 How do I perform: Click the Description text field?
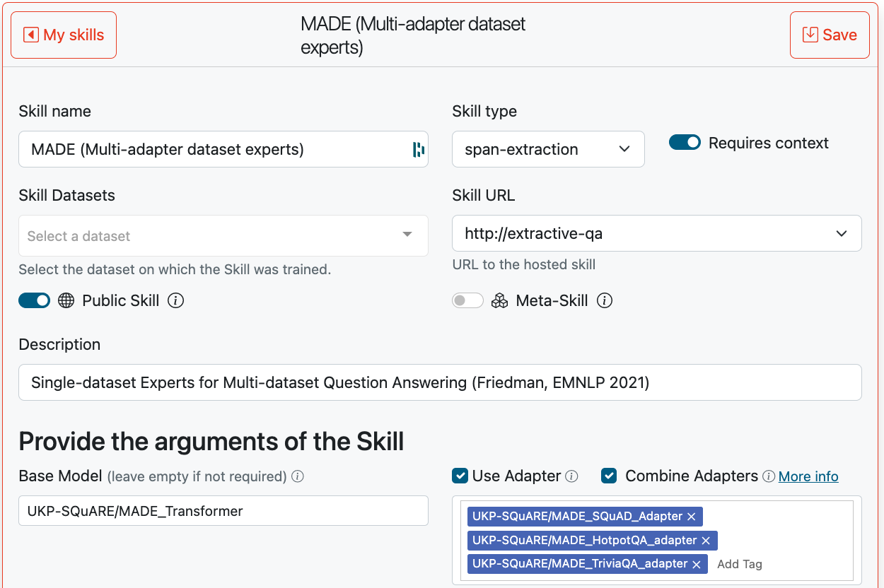click(x=440, y=382)
